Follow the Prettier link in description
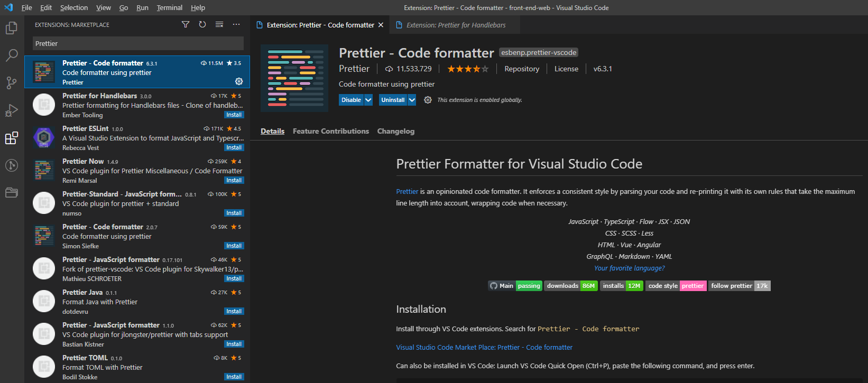 pos(407,191)
